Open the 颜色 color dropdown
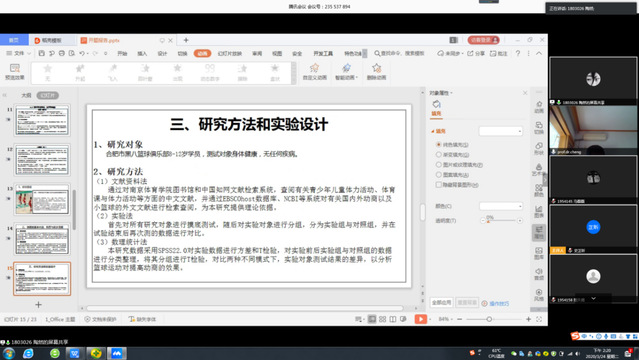The image size is (639, 360). click(501, 206)
